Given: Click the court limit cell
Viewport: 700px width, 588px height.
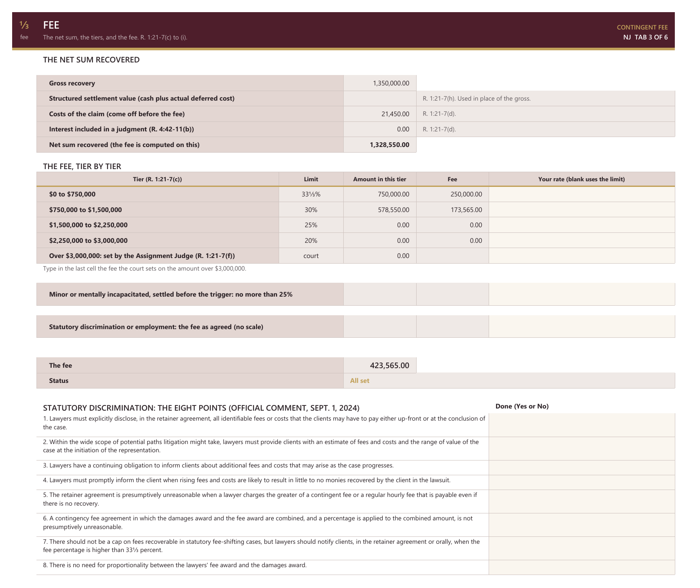Looking at the screenshot, I should click(x=311, y=256).
